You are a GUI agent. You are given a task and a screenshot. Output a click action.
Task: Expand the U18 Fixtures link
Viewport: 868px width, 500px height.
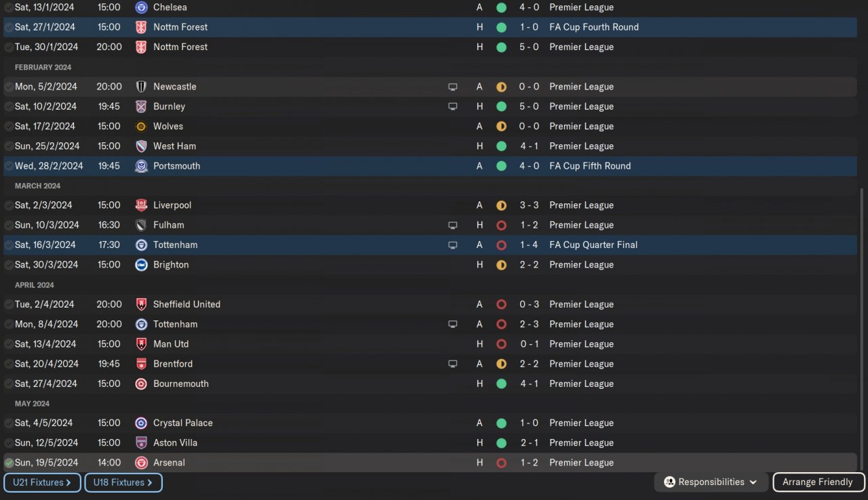123,482
